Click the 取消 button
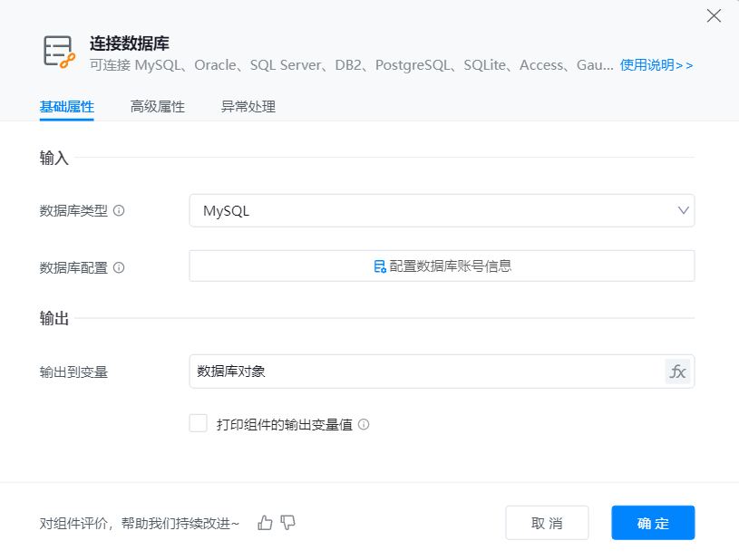This screenshot has width=739, height=560. tap(547, 523)
